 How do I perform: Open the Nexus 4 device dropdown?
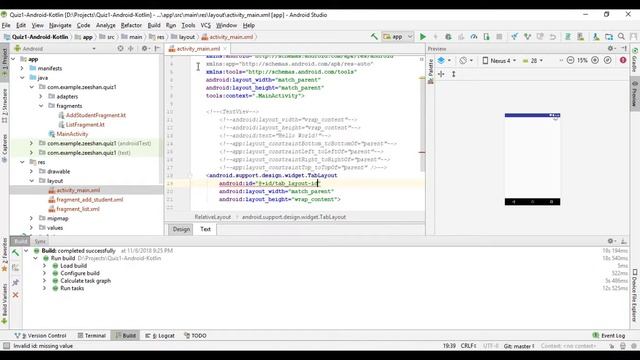point(499,60)
